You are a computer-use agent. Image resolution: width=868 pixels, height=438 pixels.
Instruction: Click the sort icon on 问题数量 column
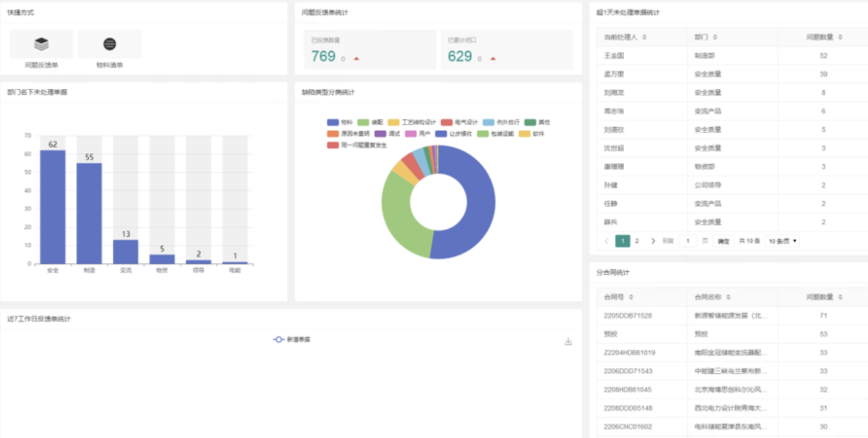(840, 38)
